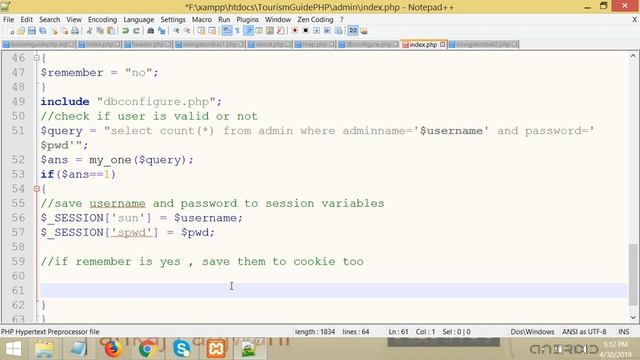Open the Edit menu
The image size is (640, 360).
pyautogui.click(x=27, y=20)
